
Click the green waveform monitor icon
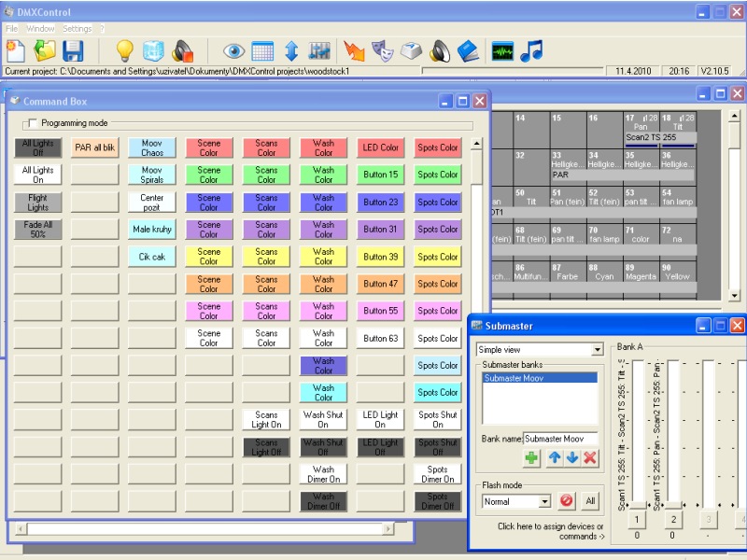coord(502,51)
